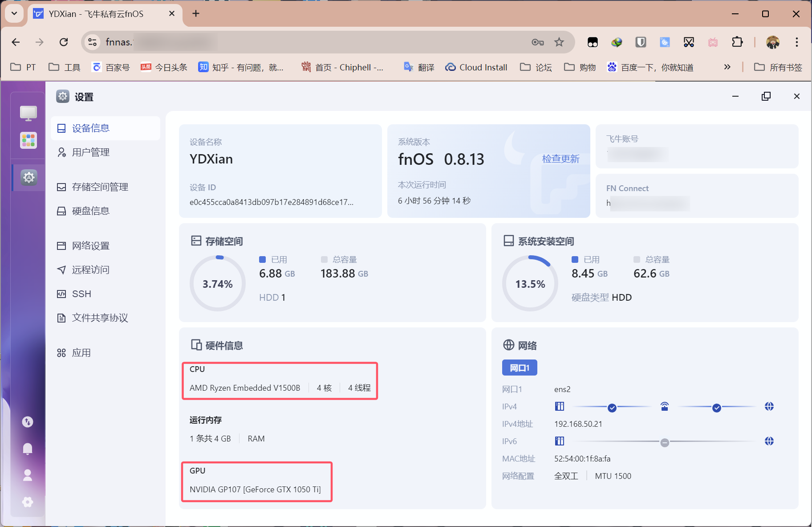Click the browser forward arrow
Image resolution: width=812 pixels, height=527 pixels.
[40, 42]
